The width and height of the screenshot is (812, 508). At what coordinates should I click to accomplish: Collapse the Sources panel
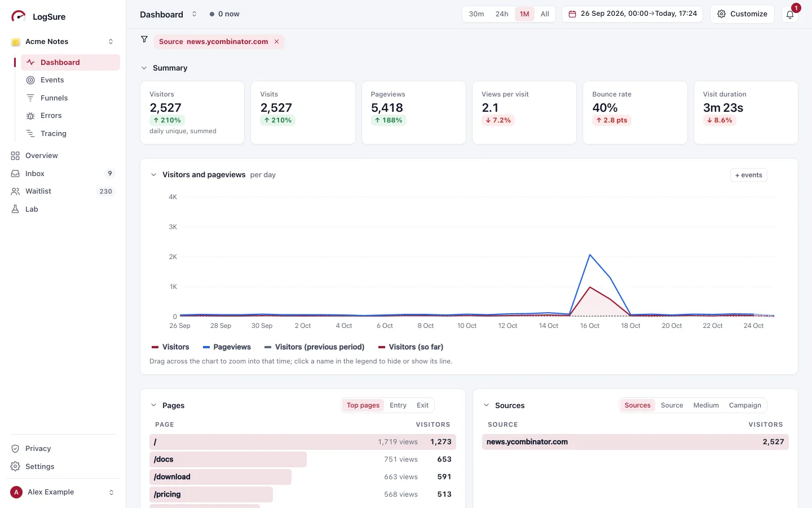[x=486, y=405]
